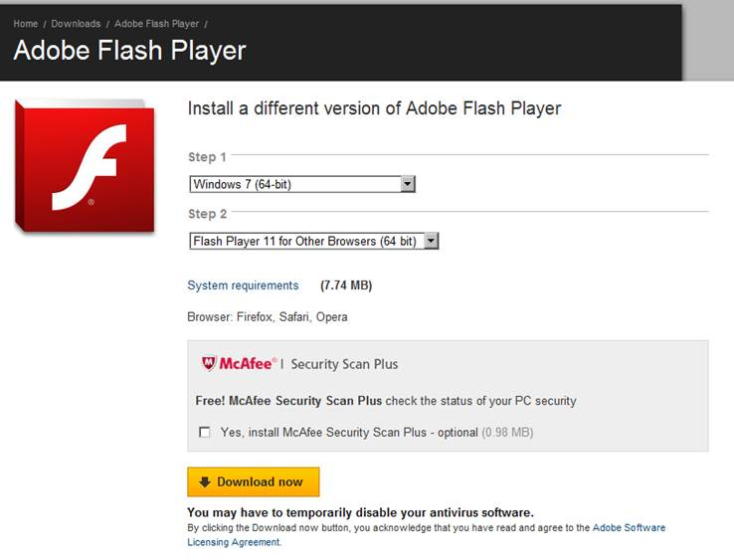Screen dimensions: 734x560
Task: Click the McAfee shield logo
Action: tap(208, 363)
